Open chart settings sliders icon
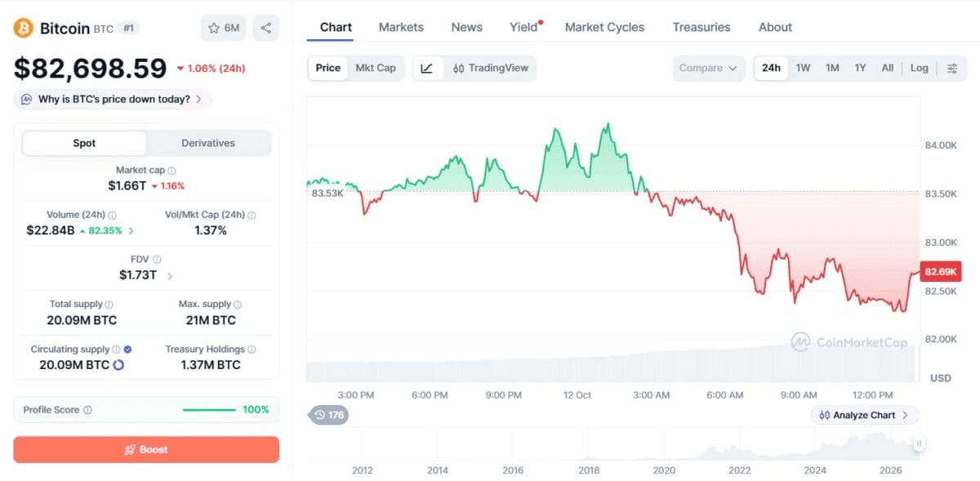The height and width of the screenshot is (481, 980). 952,68
